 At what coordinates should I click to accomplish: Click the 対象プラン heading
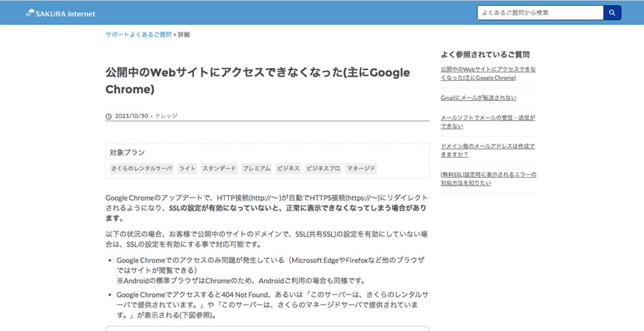click(127, 153)
